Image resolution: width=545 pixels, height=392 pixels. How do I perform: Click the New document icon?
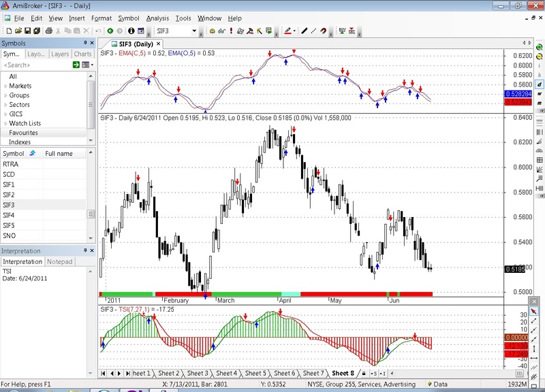point(9,31)
